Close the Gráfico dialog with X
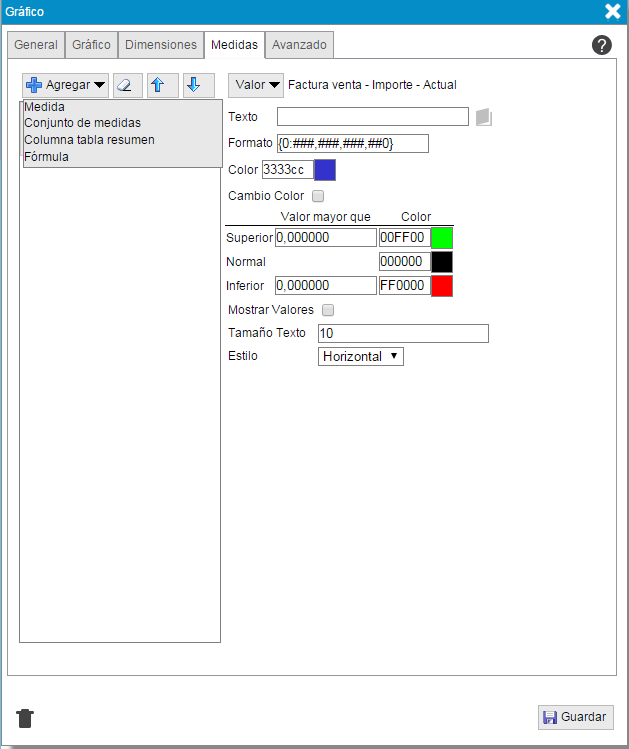 coord(613,12)
